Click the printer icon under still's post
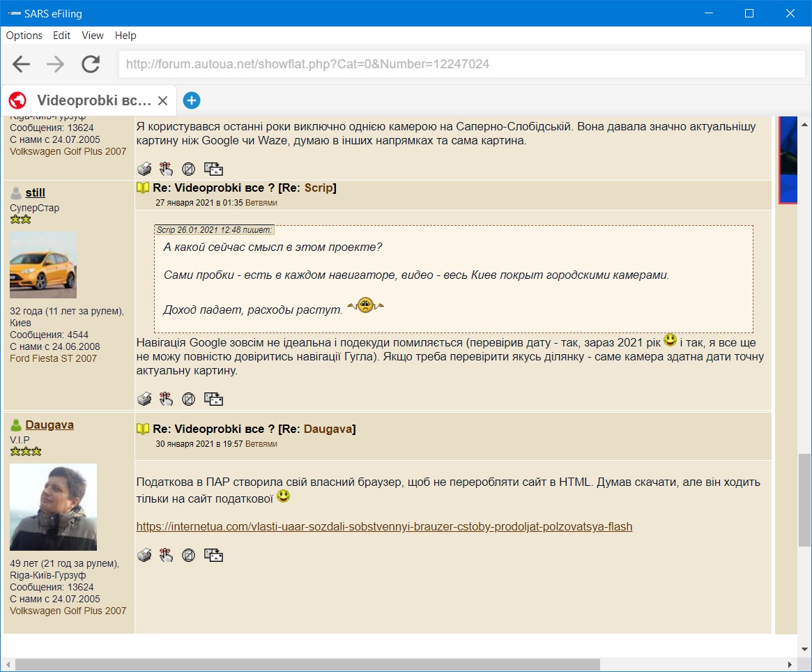The width and height of the screenshot is (812, 672). (x=144, y=399)
